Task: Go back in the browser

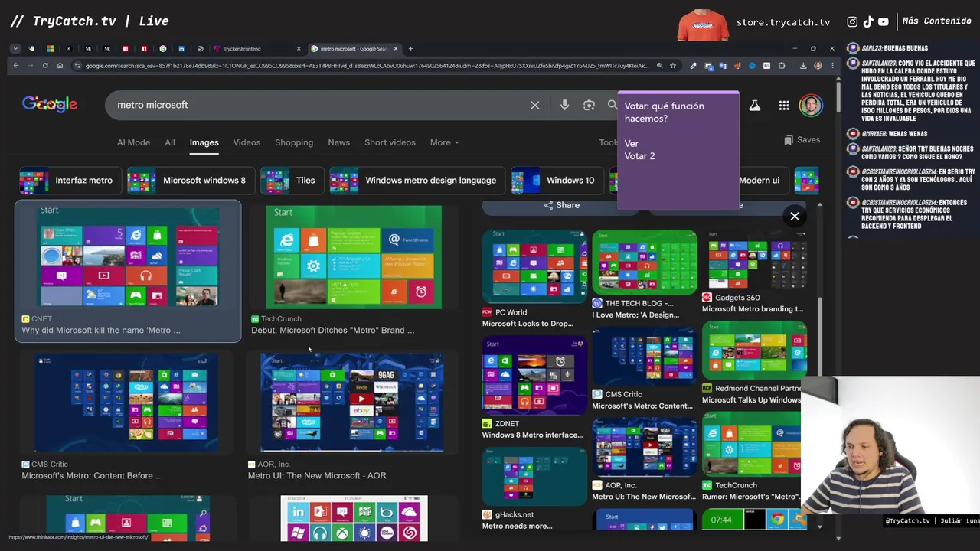Action: point(15,66)
